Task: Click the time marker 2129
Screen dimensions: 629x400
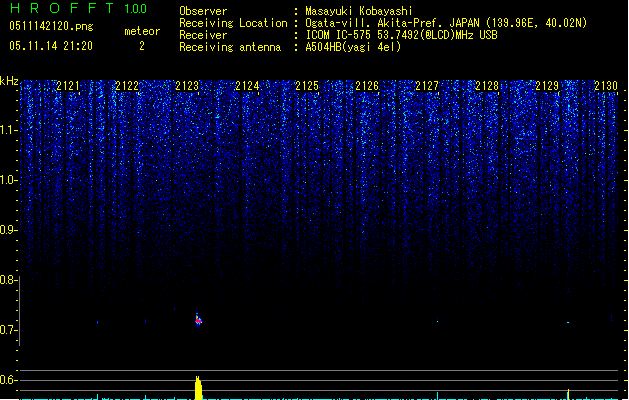Action: (547, 86)
